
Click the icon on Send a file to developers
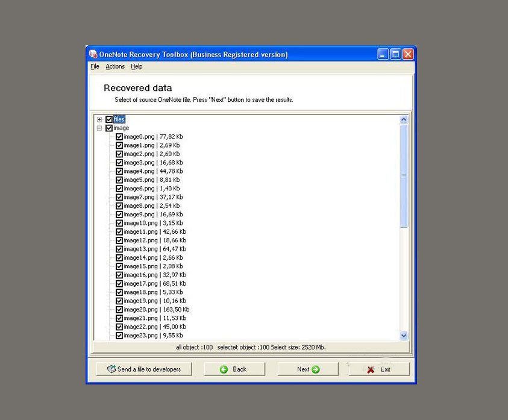click(x=111, y=369)
